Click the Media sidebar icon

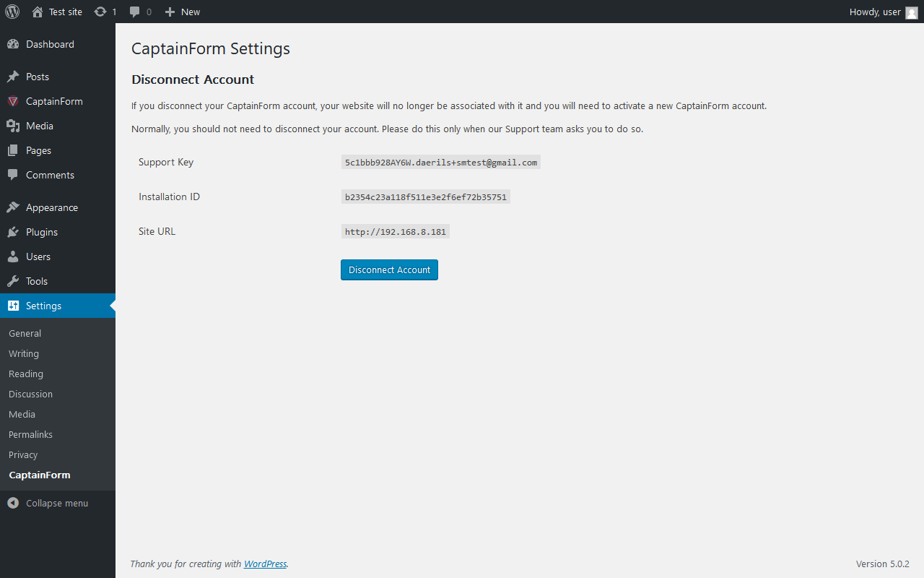pos(13,126)
